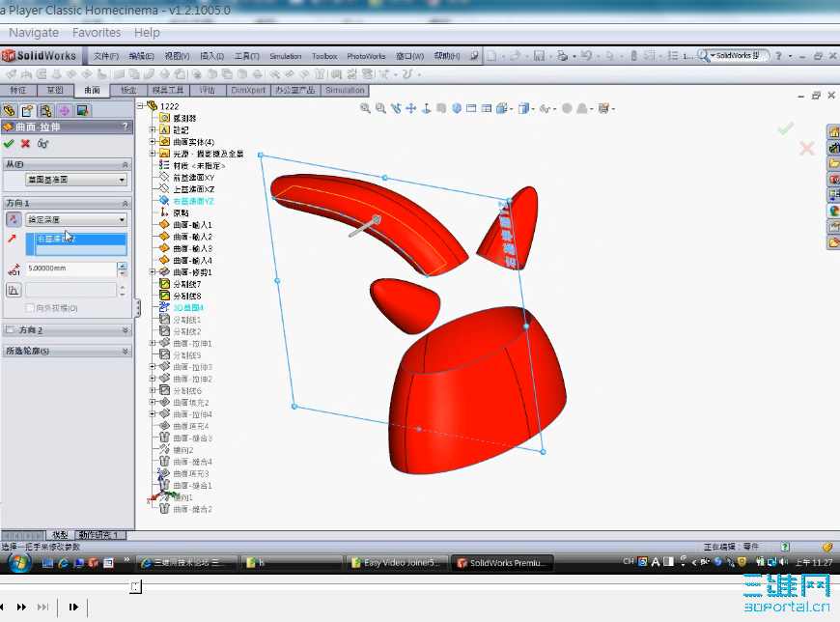Click the video seek bar thumb
The image size is (840, 622).
pyautogui.click(x=135, y=586)
